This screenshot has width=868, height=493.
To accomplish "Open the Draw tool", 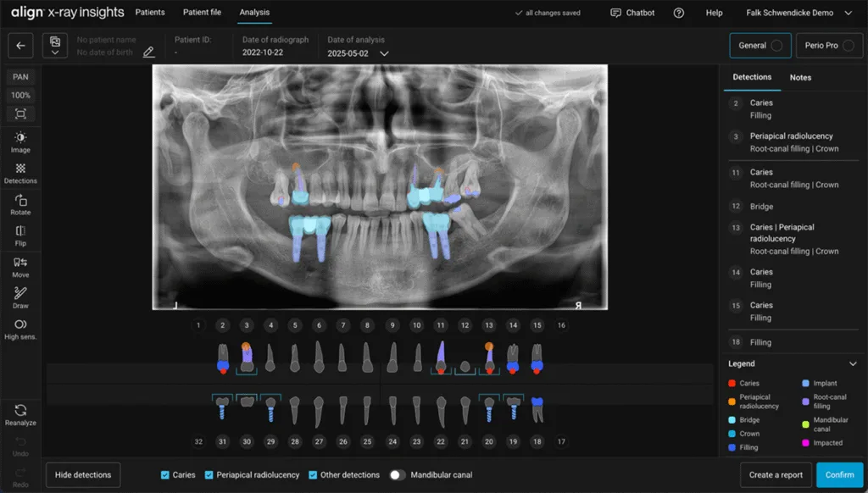I will [19, 300].
